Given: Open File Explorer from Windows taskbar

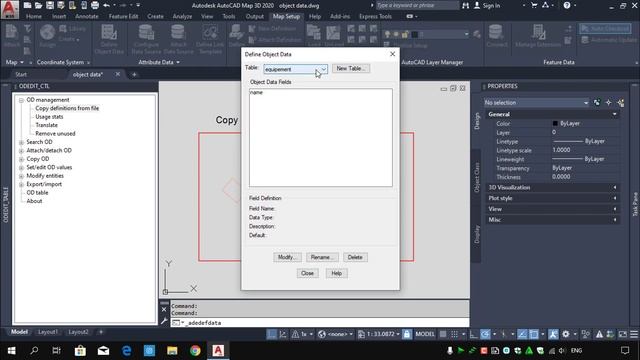Looking at the screenshot, I should [x=172, y=350].
